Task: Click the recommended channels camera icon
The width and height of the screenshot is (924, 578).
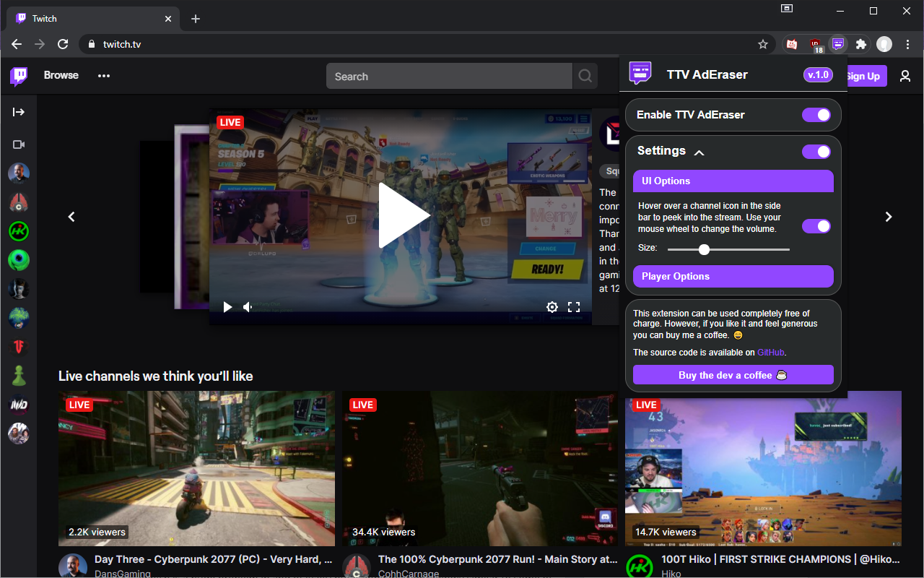Action: tap(19, 144)
